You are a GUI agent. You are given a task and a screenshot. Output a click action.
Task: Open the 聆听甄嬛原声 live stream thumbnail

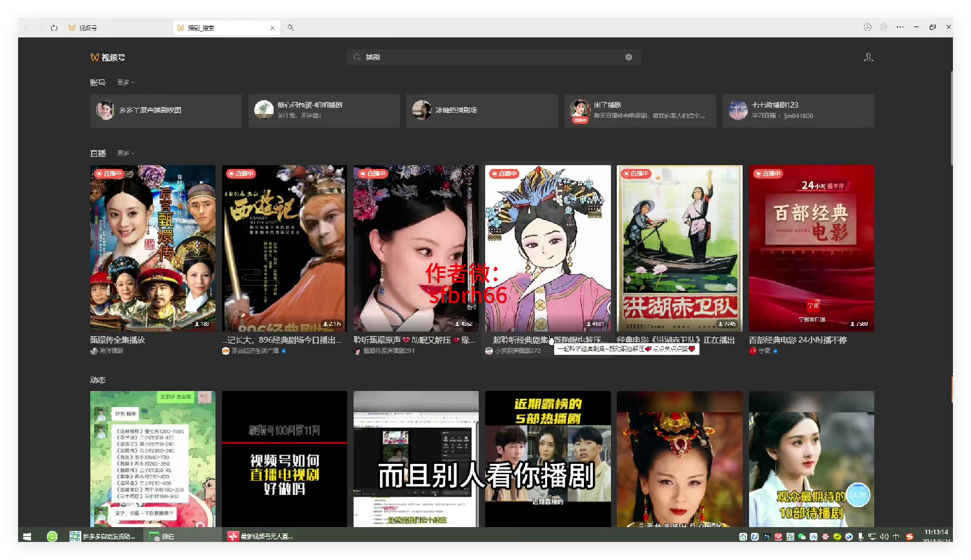click(x=416, y=248)
